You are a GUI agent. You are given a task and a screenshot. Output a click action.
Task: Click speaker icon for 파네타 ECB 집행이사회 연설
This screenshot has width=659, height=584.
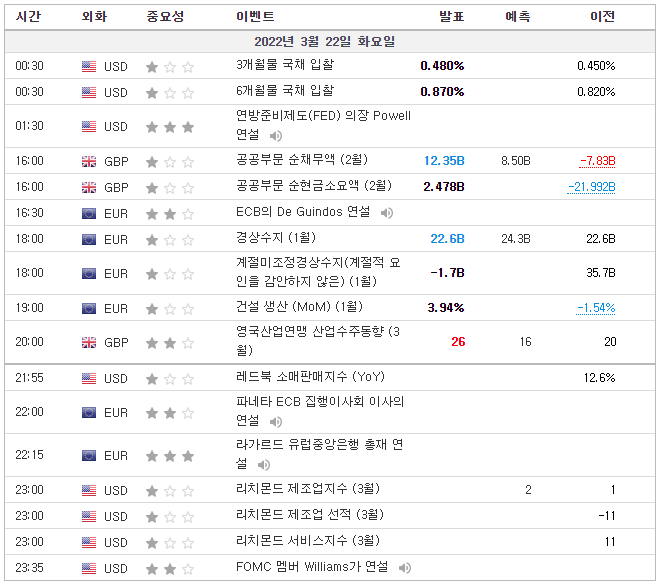pyautogui.click(x=276, y=421)
